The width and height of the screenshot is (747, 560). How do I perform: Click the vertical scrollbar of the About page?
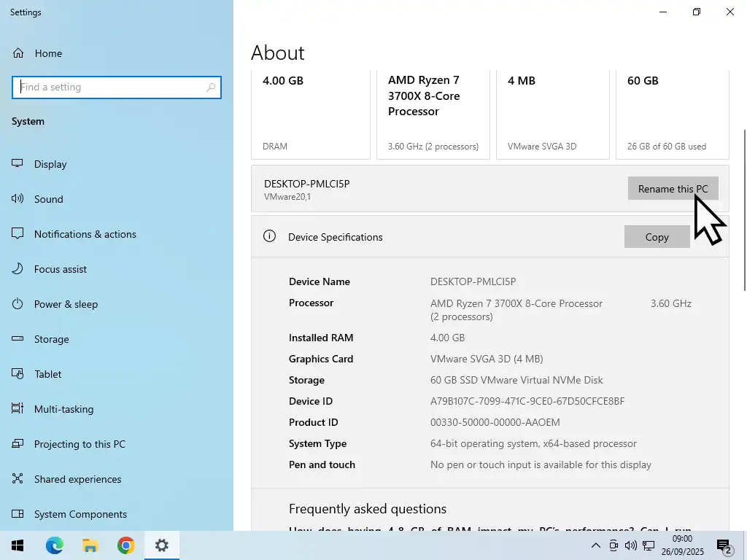pyautogui.click(x=745, y=209)
